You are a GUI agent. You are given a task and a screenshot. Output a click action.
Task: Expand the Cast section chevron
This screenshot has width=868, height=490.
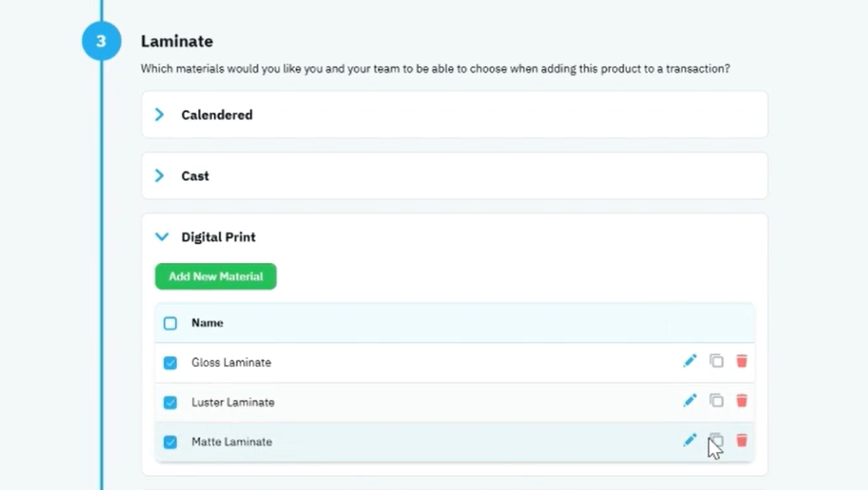(159, 176)
